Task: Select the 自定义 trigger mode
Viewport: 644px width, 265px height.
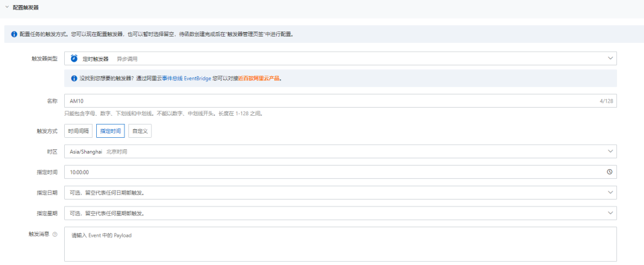Action: 140,131
